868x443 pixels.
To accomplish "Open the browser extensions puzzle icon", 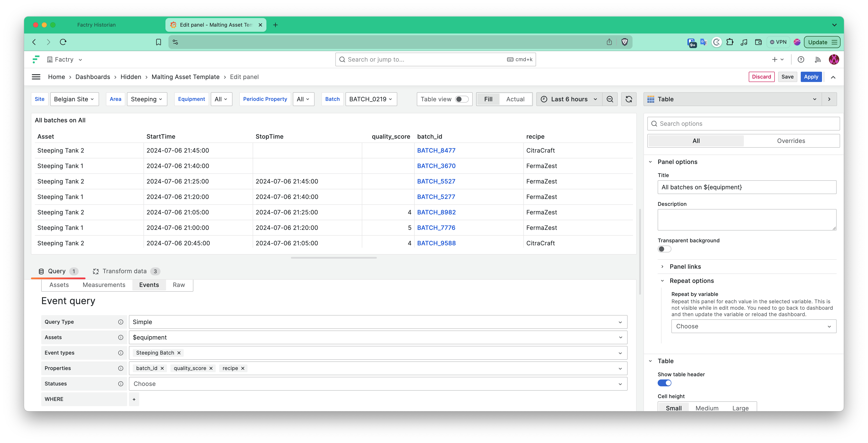I will coord(730,42).
